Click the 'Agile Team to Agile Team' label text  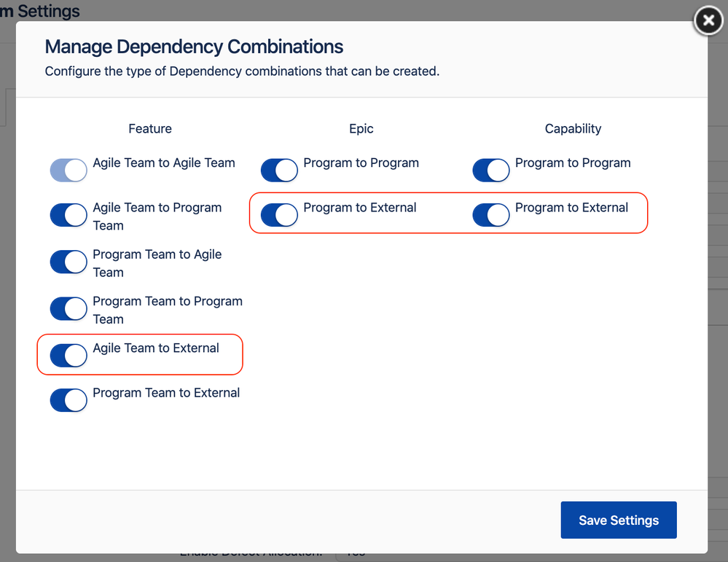164,163
